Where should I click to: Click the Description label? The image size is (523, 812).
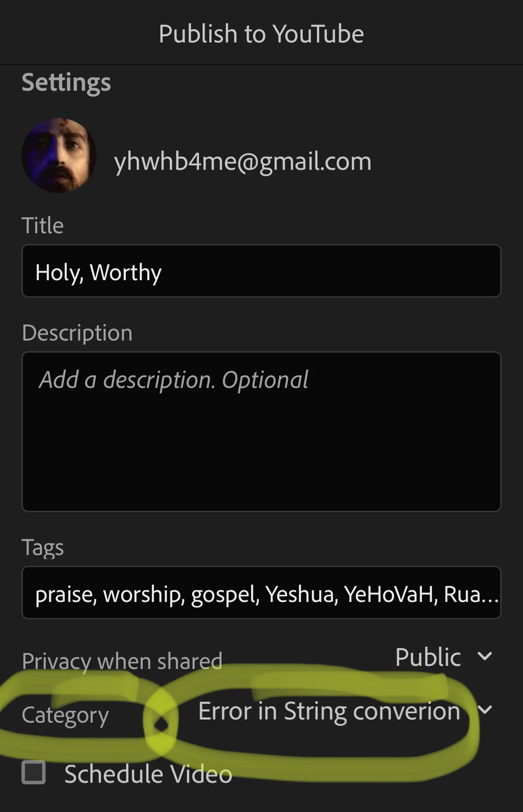coord(77,333)
